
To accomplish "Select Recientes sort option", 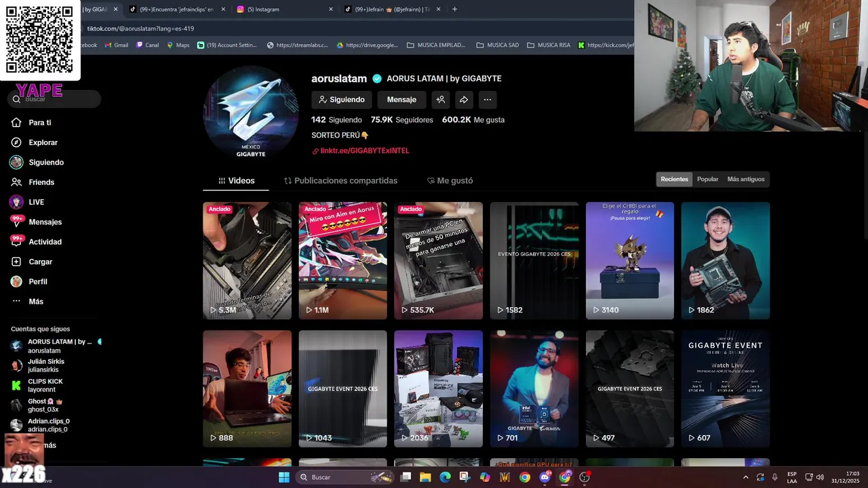I will coord(674,180).
